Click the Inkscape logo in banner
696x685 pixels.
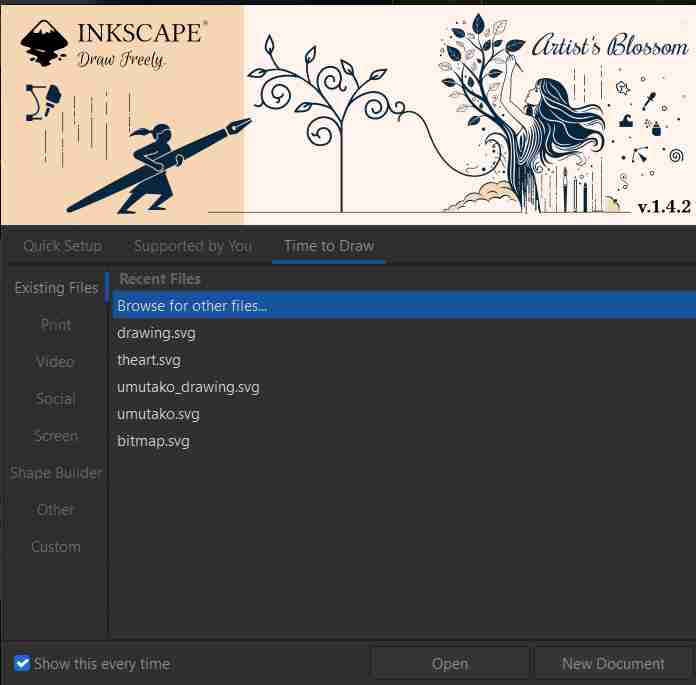(x=44, y=43)
